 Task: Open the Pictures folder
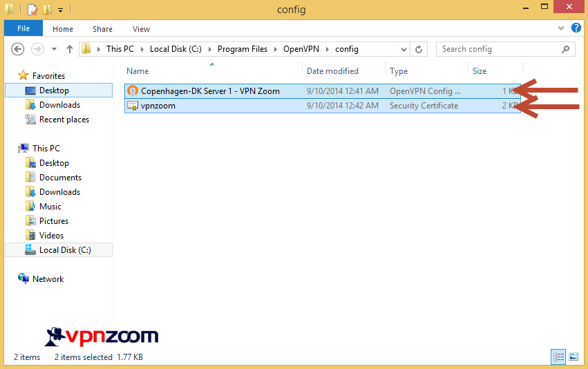(x=54, y=221)
